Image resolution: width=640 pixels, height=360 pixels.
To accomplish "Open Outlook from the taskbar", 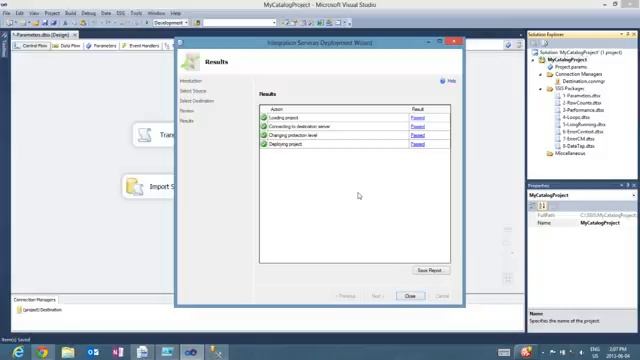I will click(x=93, y=352).
